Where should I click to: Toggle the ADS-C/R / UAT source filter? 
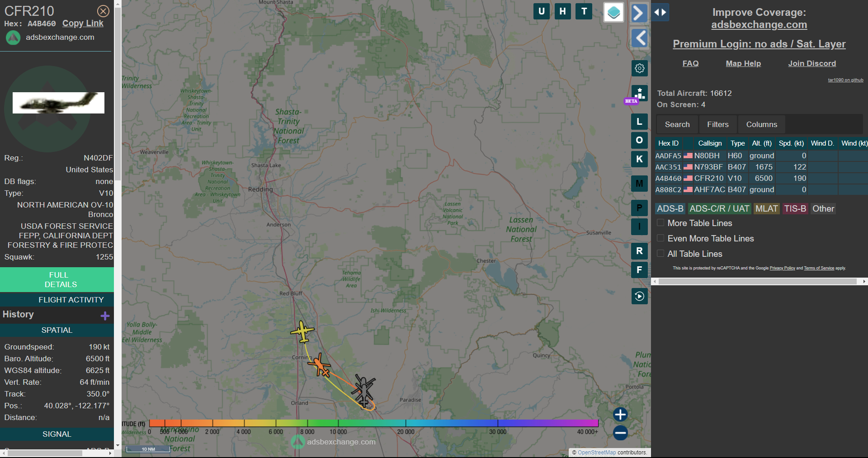click(x=719, y=208)
